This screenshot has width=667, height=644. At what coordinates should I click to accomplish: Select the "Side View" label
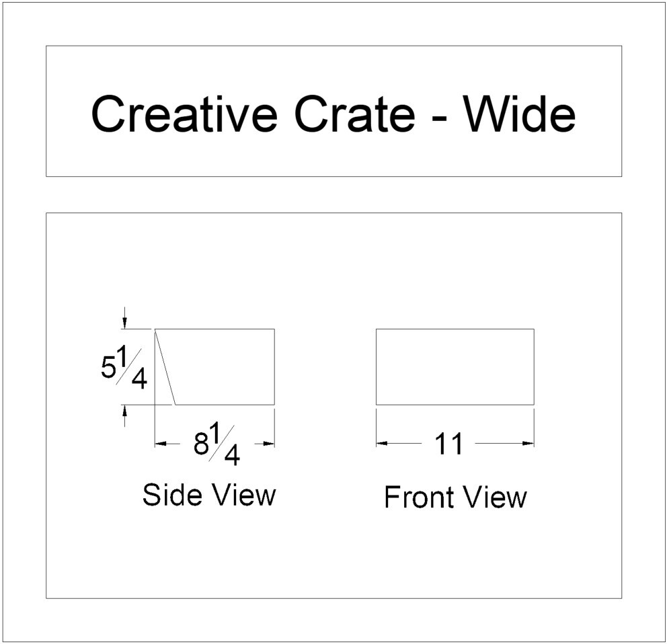pyautogui.click(x=209, y=495)
